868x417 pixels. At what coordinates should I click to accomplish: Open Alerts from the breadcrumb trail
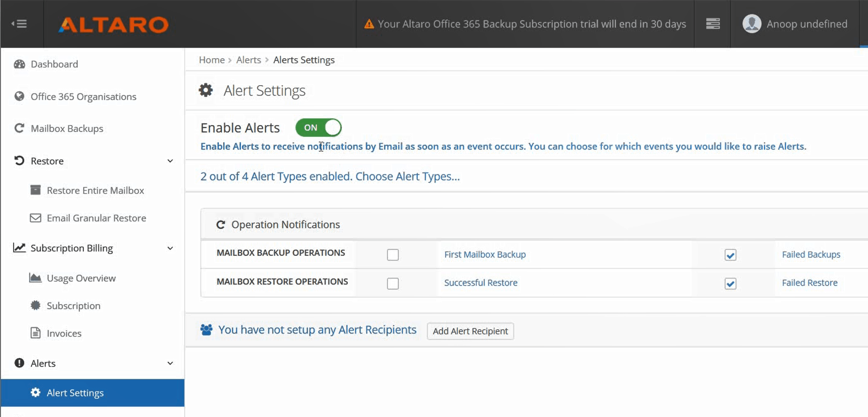248,60
